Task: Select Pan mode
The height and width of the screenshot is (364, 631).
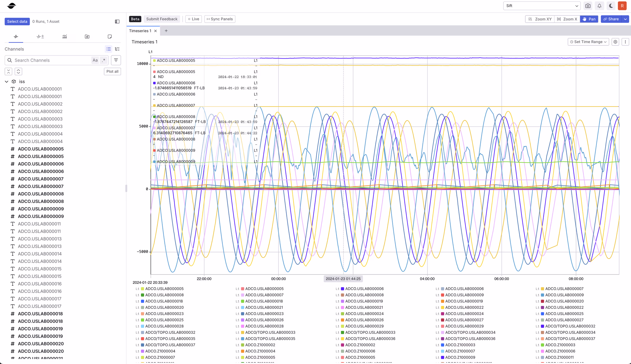Action: coord(589,19)
